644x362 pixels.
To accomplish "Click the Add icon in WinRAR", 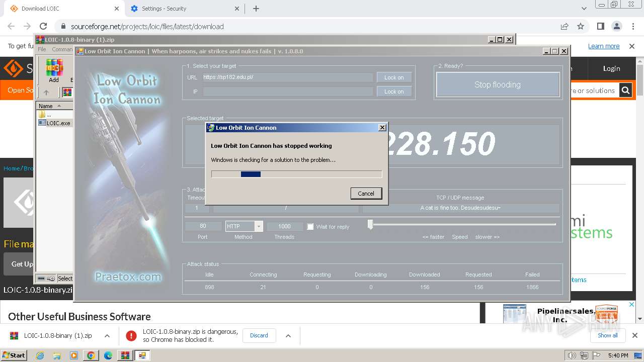I will (x=54, y=71).
